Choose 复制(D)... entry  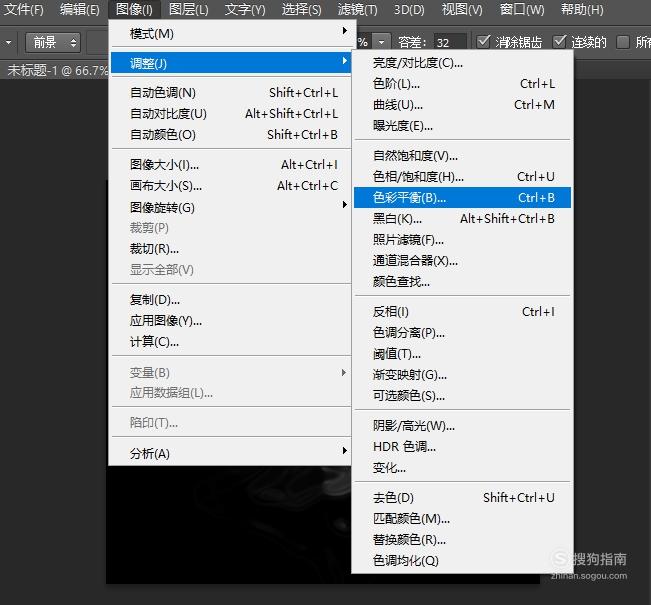(231, 299)
